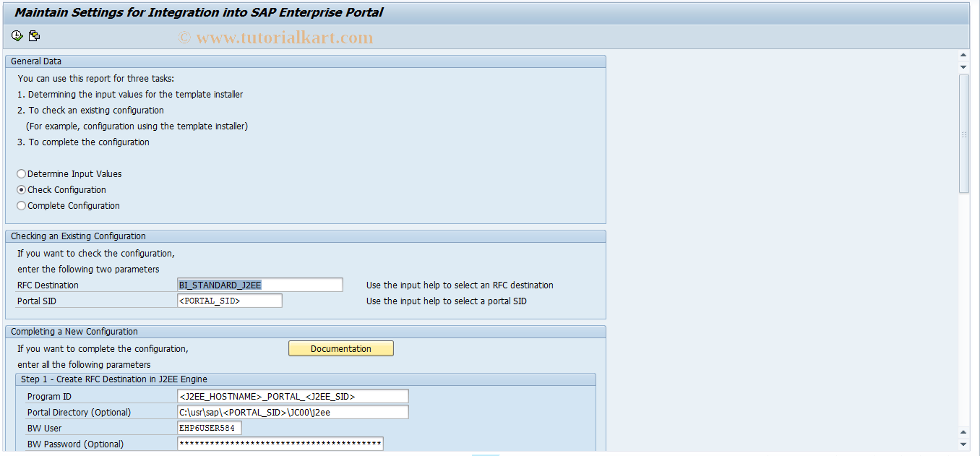980x456 pixels.
Task: Click the 'BW User' label
Action: (44, 429)
